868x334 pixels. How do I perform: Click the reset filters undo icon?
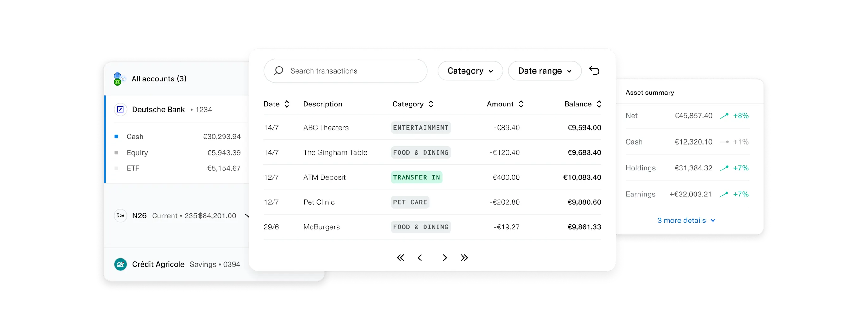[594, 71]
